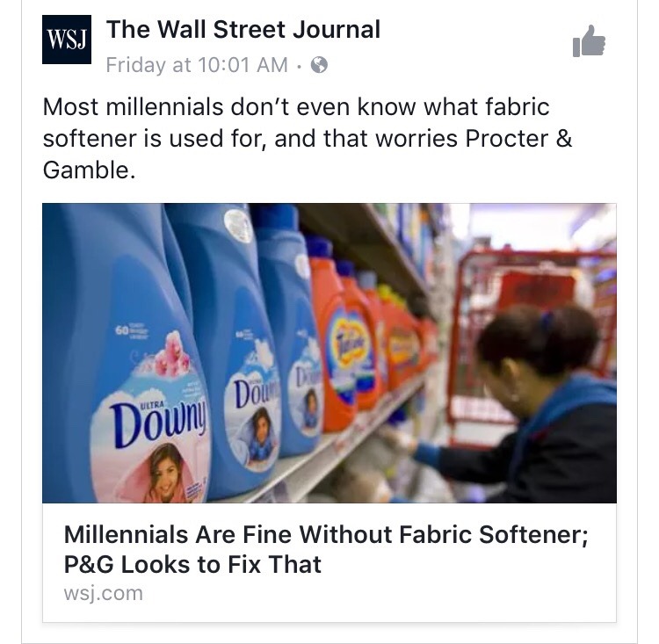Viewport: 659px width, 644px height.
Task: Like the page with thumbs-up icon
Action: 589,40
